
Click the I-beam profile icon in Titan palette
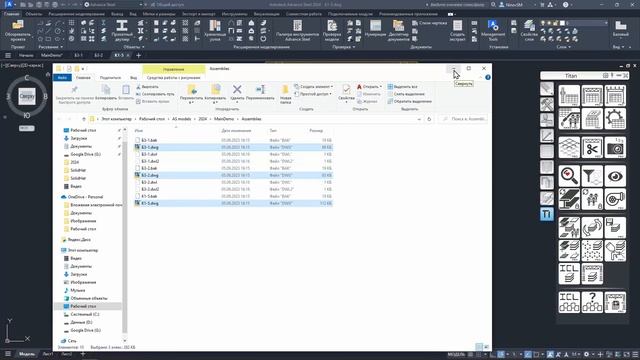[x=569, y=199]
